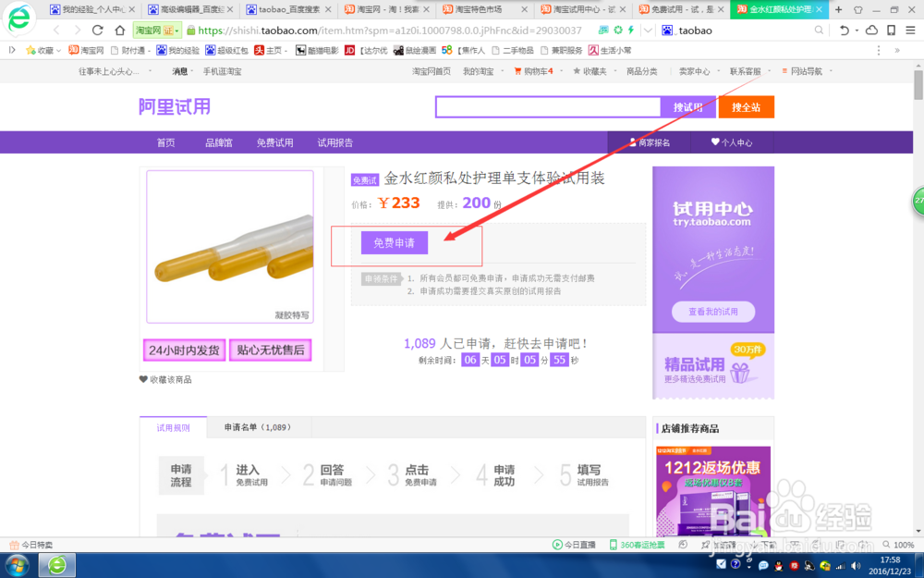Switch to the 我的经验_个人中心 browser tab
This screenshot has width=924, height=578.
(x=91, y=9)
